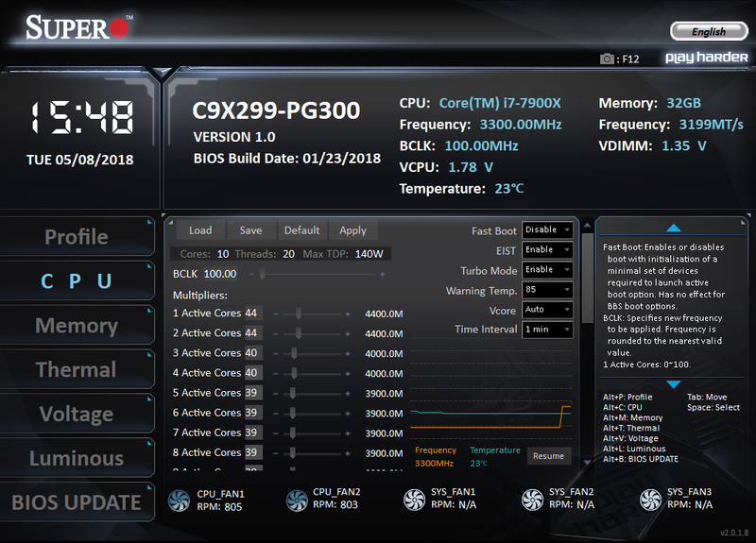Decrease the BCLK value with minus
Screen dimensions: 756x543
pyautogui.click(x=251, y=274)
